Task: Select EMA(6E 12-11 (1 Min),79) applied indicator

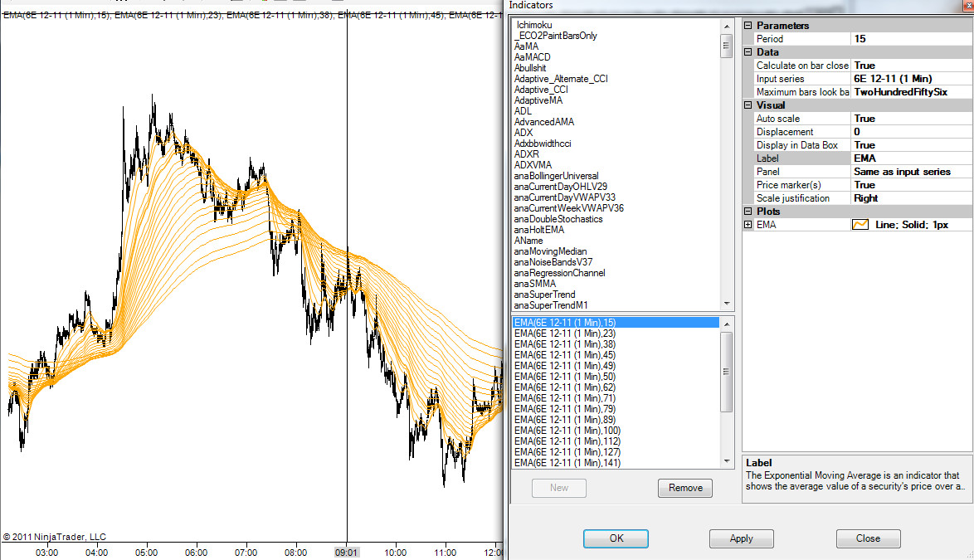Action: tap(565, 409)
